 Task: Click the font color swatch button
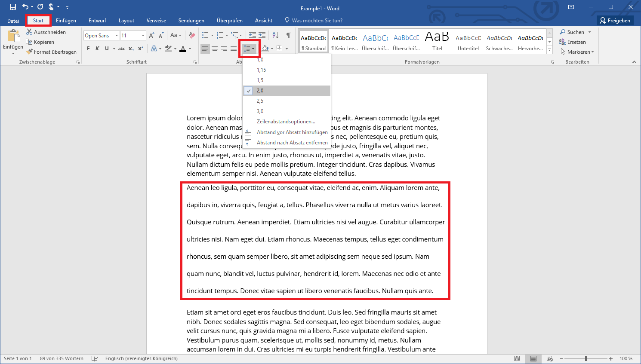tap(183, 49)
